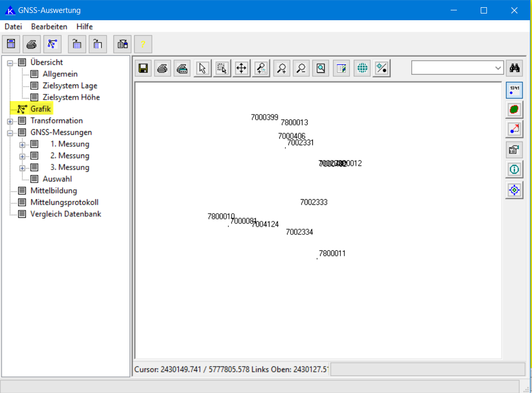
Task: Toggle the red vector arrow display
Action: click(x=514, y=129)
